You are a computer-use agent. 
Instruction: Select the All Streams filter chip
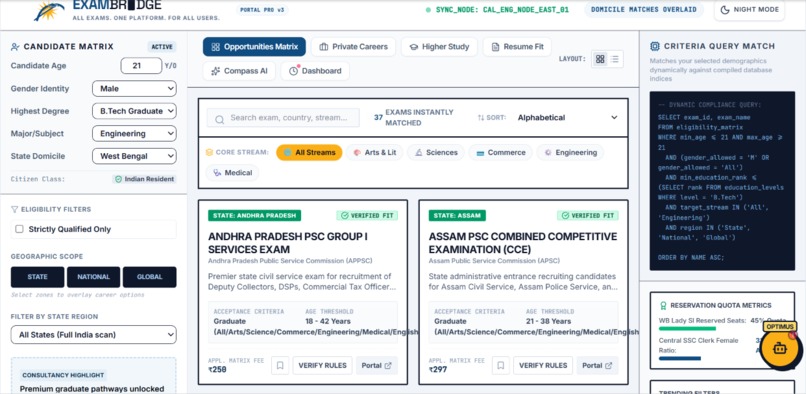tap(309, 153)
